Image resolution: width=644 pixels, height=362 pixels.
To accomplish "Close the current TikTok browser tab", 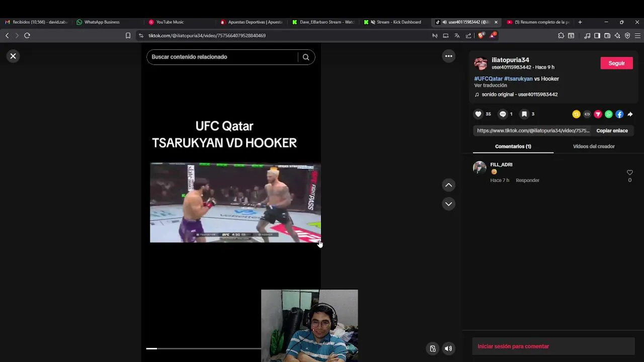I will pyautogui.click(x=496, y=22).
